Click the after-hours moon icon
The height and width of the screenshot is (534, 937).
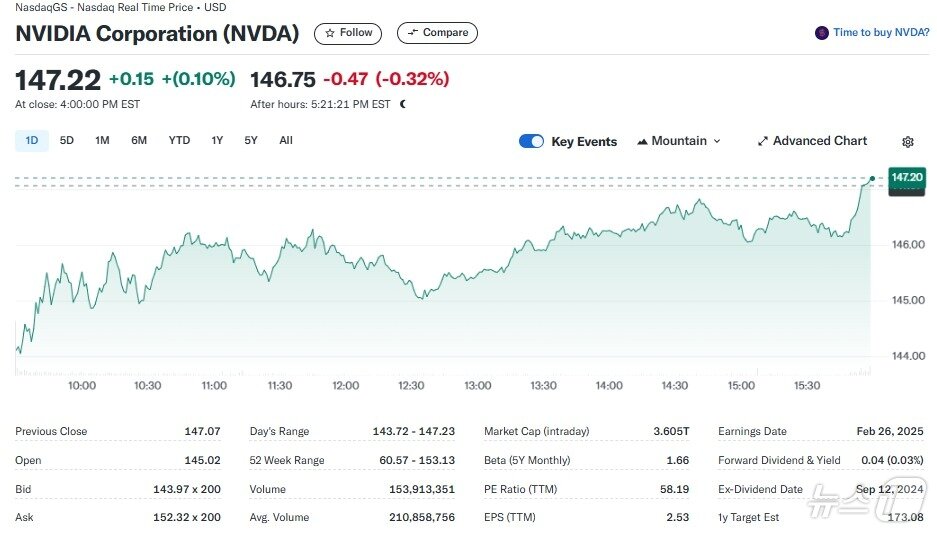[402, 104]
